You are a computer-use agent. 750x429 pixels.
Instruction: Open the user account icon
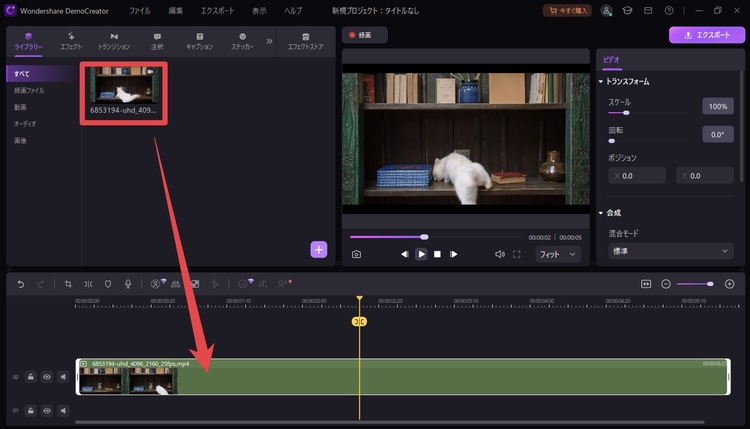point(606,11)
